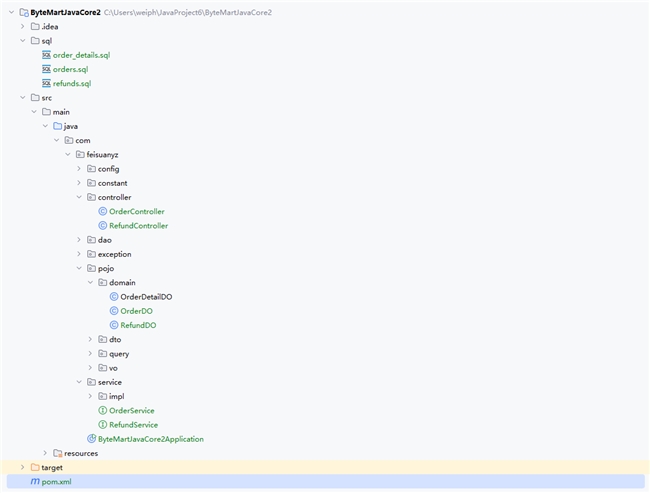Click the Spring Boot application class icon
This screenshot has width=650, height=493.
pyautogui.click(x=92, y=439)
